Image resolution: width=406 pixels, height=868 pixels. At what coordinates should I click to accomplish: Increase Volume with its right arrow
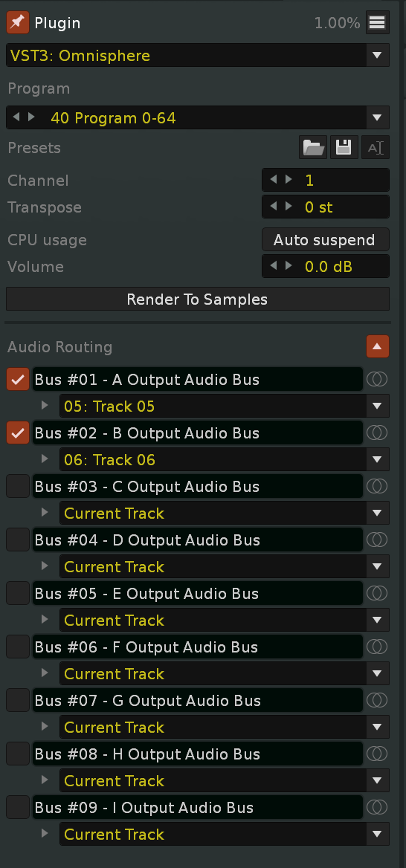(289, 266)
